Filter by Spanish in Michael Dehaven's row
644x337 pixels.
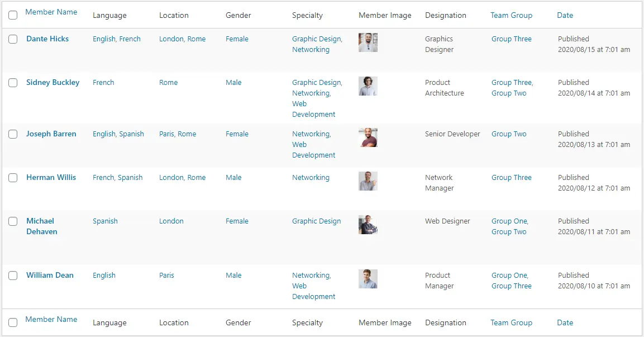105,221
